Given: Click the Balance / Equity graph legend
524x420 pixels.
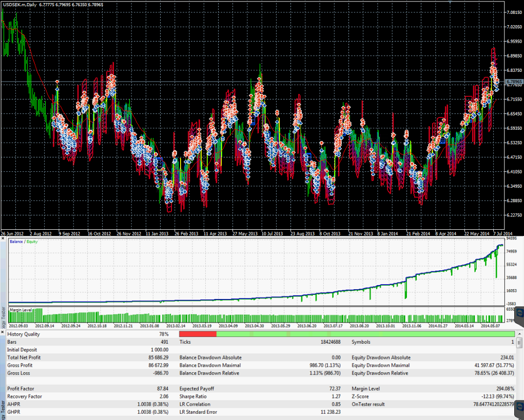Looking at the screenshot, I should point(24,241).
